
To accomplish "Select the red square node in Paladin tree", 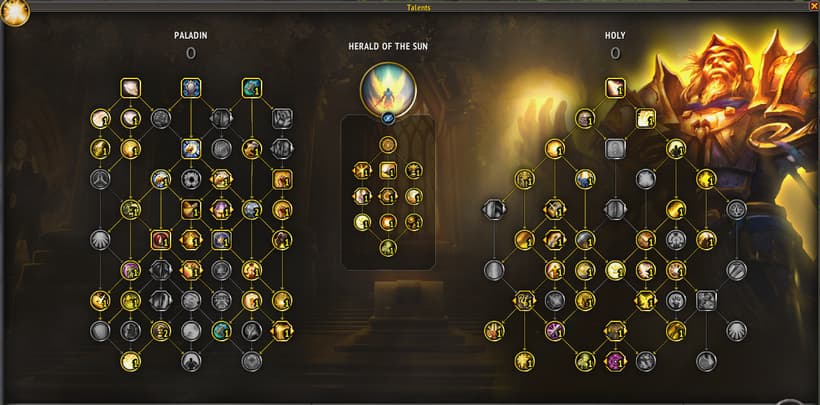I will (161, 240).
